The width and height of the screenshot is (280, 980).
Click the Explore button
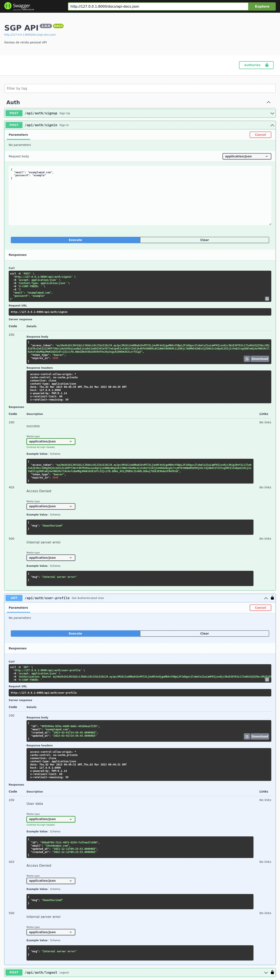click(262, 7)
